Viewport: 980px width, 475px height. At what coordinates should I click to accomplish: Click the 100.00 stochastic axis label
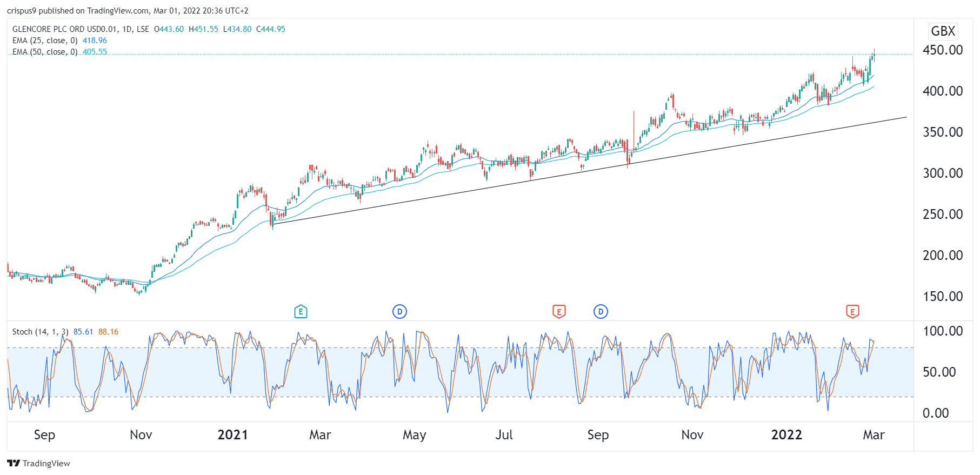(943, 331)
